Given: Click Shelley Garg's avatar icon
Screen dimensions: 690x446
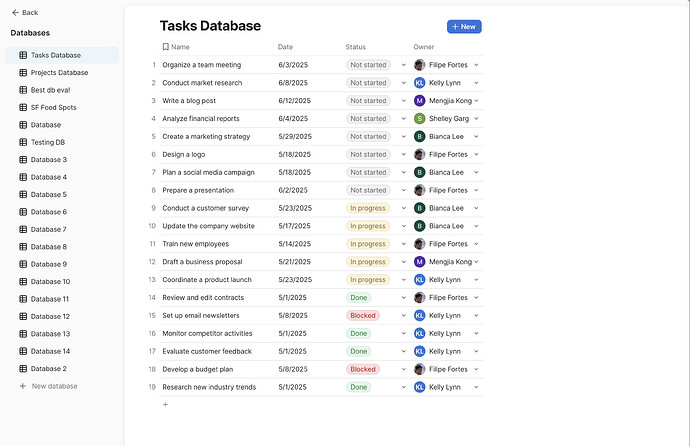Looking at the screenshot, I should point(420,119).
